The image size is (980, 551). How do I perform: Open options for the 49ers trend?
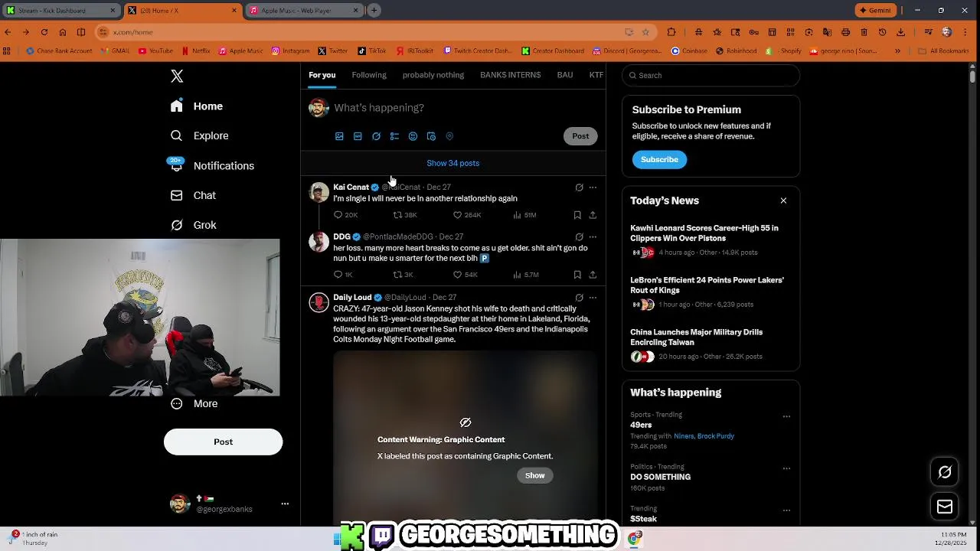(786, 417)
